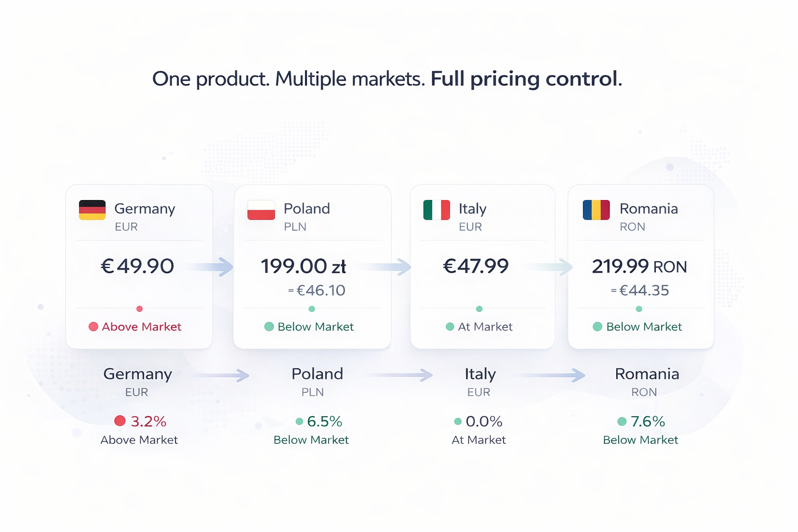The image size is (798, 532).
Task: Click the €47.99 Italy price
Action: coord(476,266)
